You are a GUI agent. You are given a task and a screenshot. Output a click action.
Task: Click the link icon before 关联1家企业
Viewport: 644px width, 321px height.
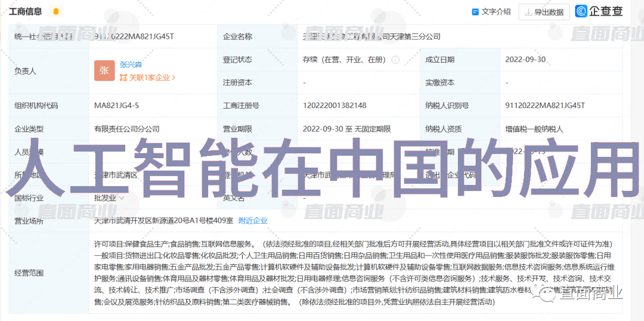click(x=123, y=78)
